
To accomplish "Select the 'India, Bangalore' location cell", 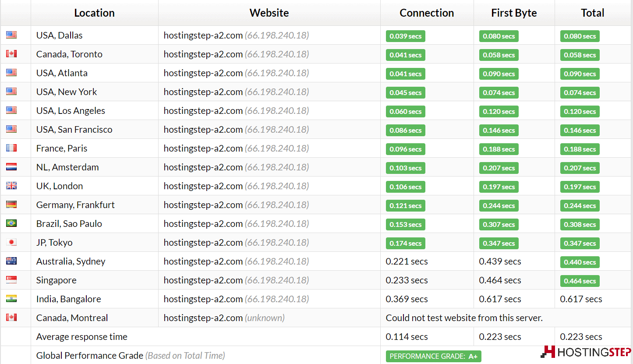I will [x=95, y=299].
